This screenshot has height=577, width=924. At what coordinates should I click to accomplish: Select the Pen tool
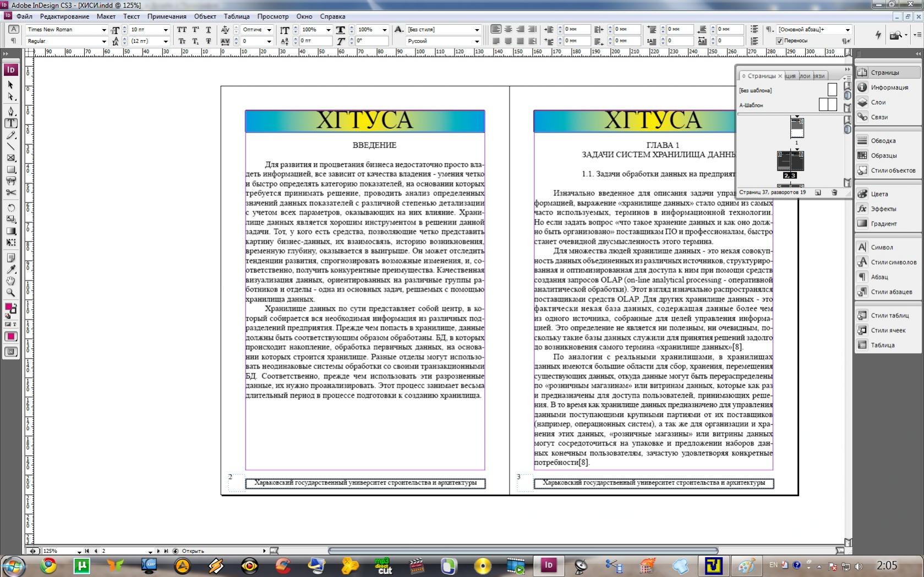click(10, 111)
